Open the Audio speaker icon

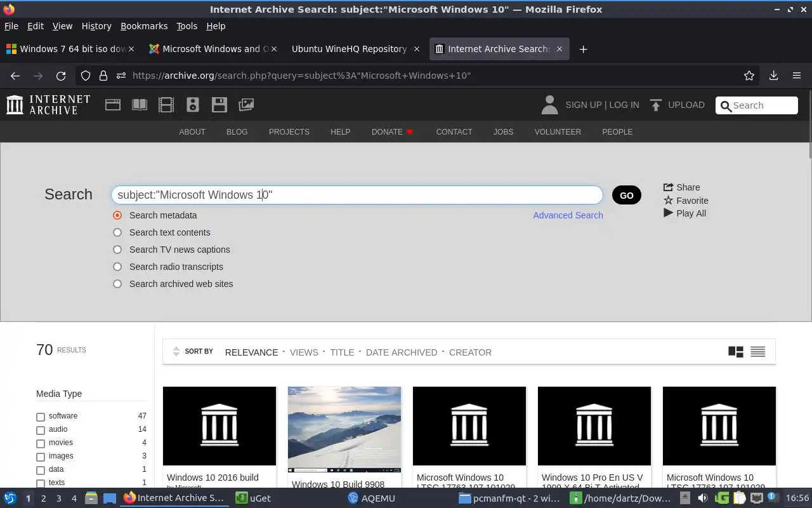(193, 105)
